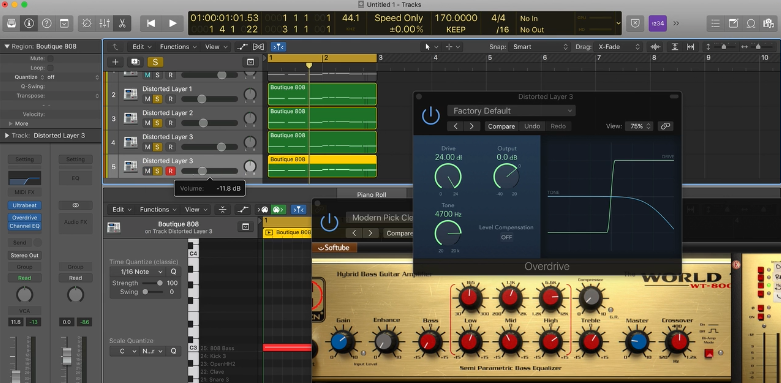Open the Mixer faders icon

click(x=104, y=23)
